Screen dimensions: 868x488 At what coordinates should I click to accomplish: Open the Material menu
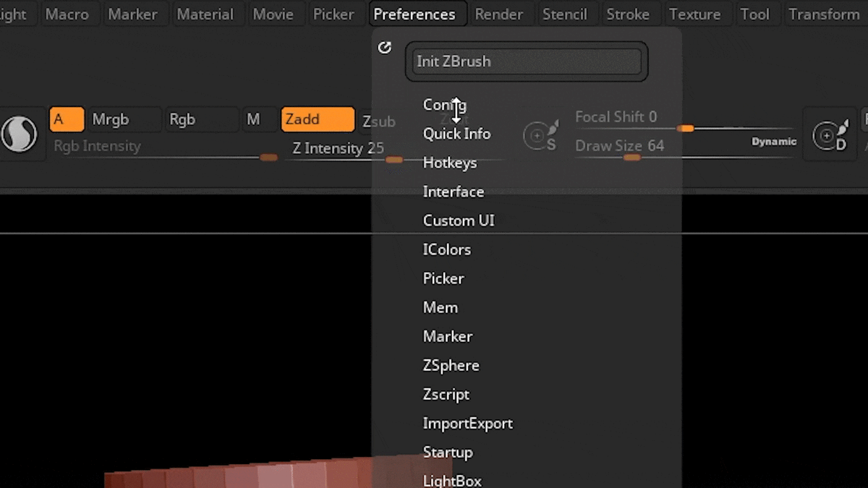click(x=205, y=14)
